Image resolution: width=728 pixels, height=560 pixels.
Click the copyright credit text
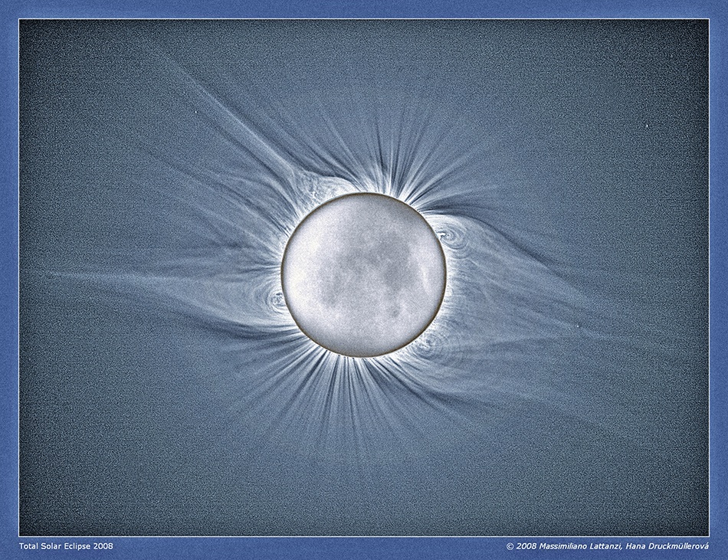point(607,546)
